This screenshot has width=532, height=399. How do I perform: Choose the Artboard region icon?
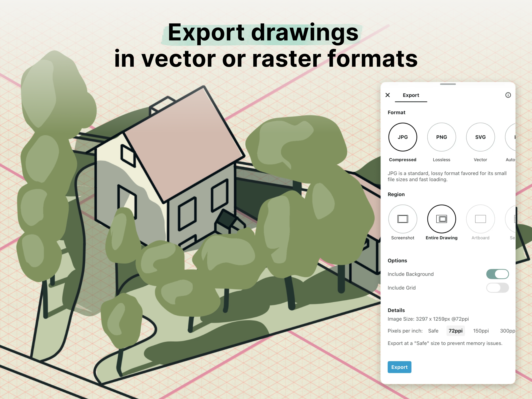(480, 219)
